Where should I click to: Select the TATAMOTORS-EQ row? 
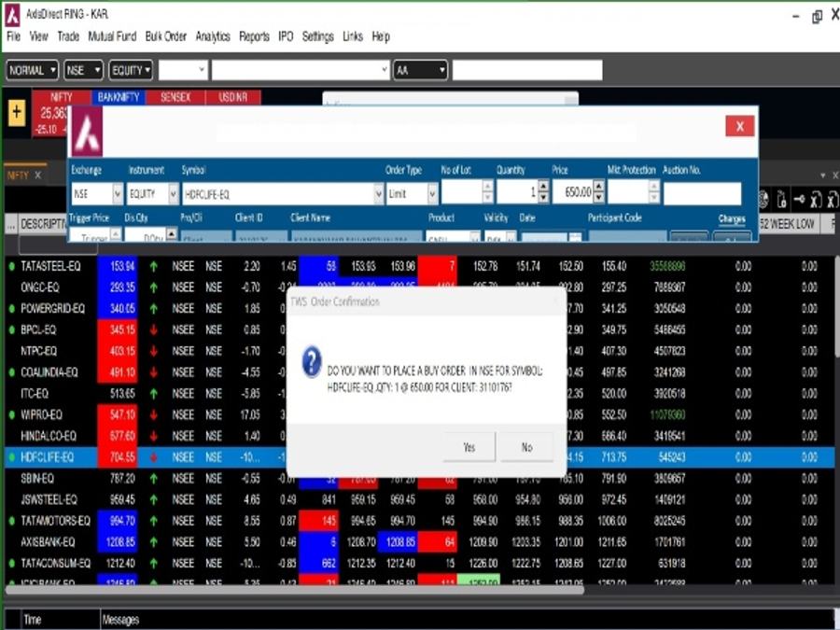point(420,521)
